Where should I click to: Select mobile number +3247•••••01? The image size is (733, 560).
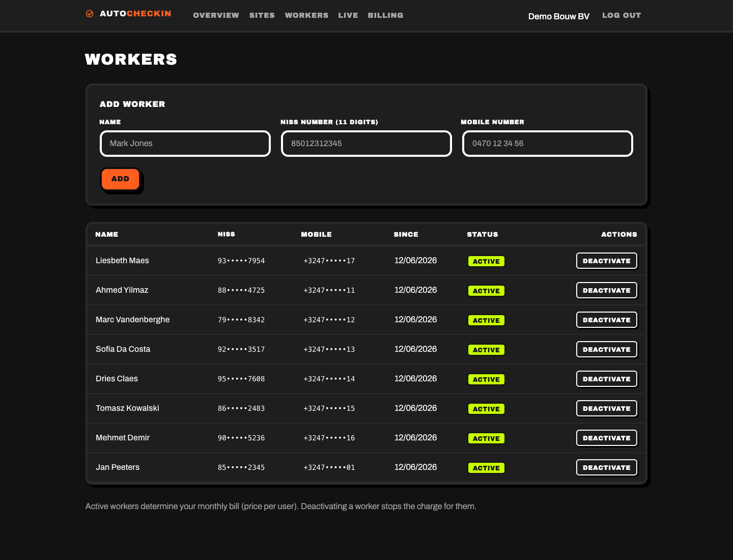coord(329,467)
